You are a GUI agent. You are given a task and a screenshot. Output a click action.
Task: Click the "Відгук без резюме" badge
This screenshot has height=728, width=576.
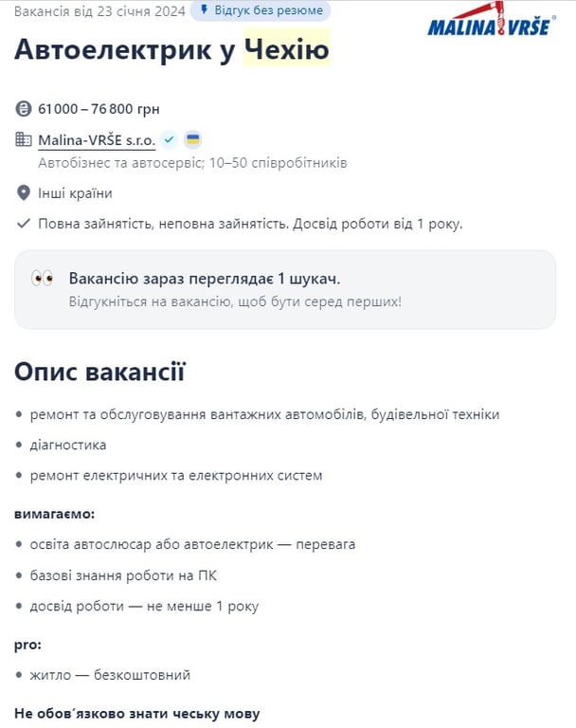261,11
